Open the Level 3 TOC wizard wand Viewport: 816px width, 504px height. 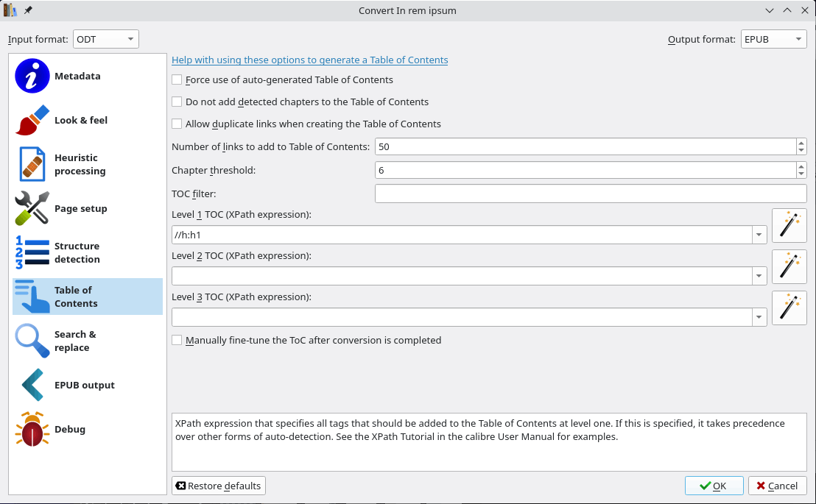[x=789, y=308]
